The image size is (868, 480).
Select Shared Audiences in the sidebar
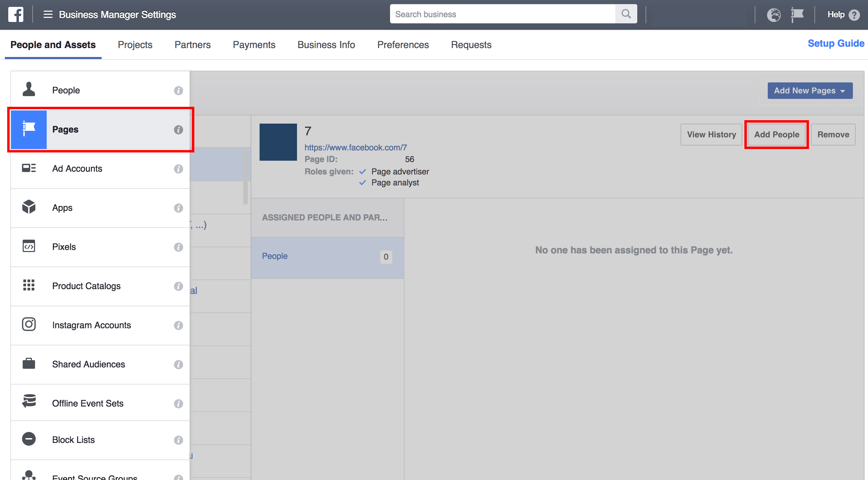point(100,364)
